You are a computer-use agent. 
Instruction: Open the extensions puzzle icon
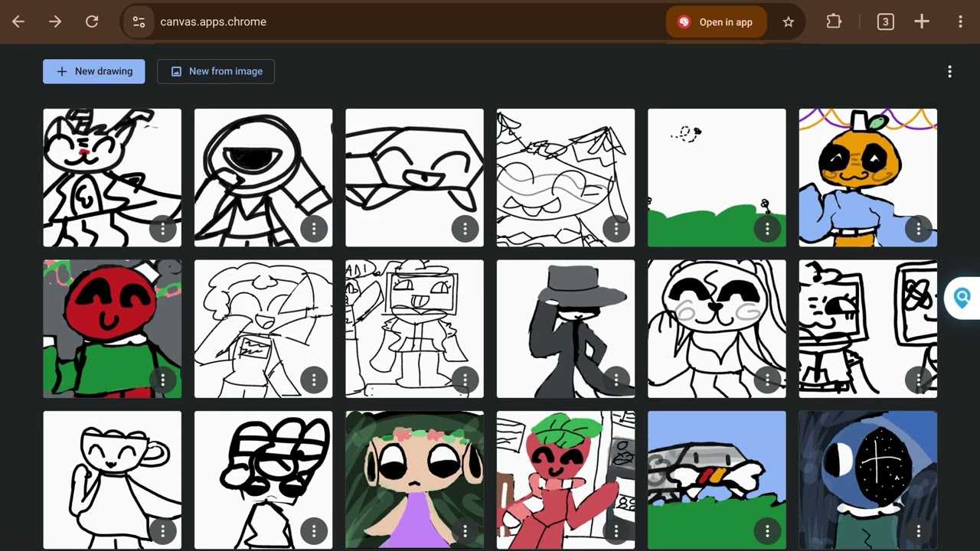point(834,21)
